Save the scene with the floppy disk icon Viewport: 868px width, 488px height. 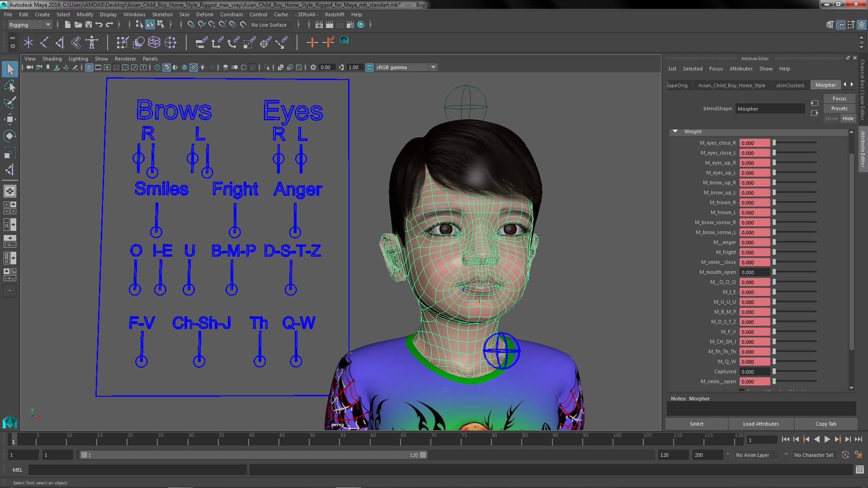coord(89,24)
